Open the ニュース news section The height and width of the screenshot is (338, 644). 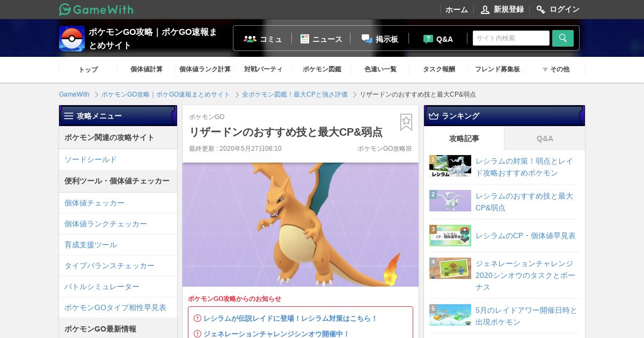pos(321,39)
